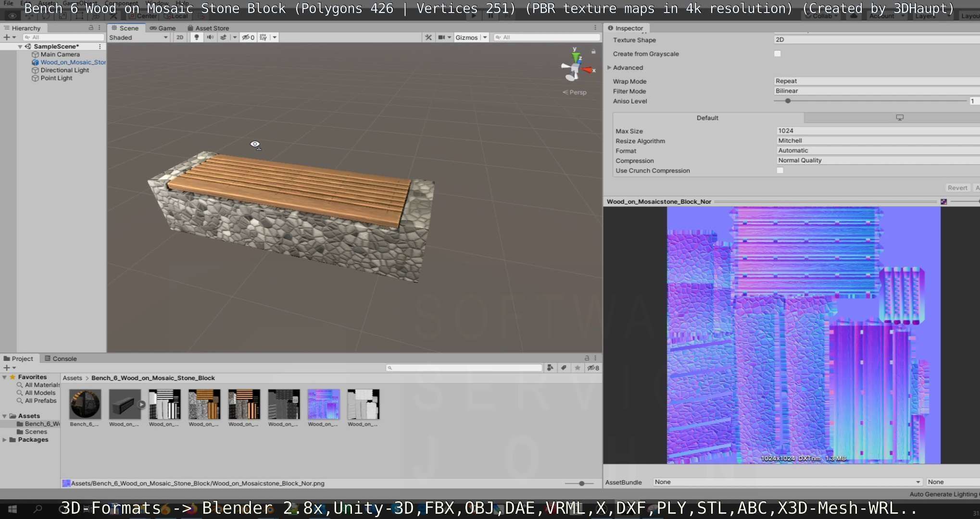The height and width of the screenshot is (519, 980).
Task: Switch to standalone platform override tab
Action: [x=900, y=118]
